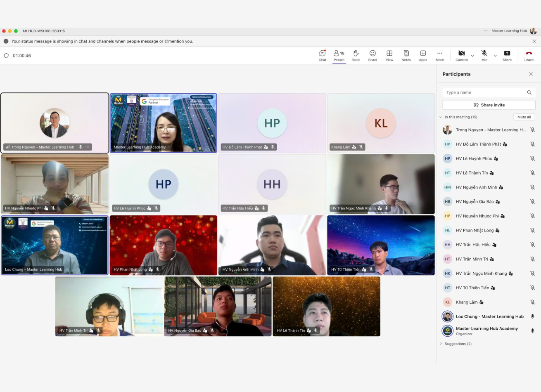Expand the Camera options dropdown arrow
541x392 pixels.
click(472, 56)
